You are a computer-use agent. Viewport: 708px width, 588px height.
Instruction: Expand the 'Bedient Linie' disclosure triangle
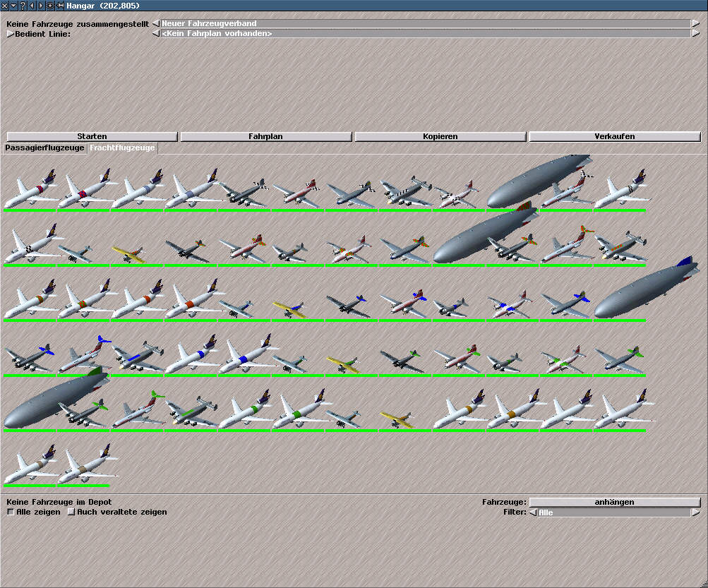[x=10, y=33]
